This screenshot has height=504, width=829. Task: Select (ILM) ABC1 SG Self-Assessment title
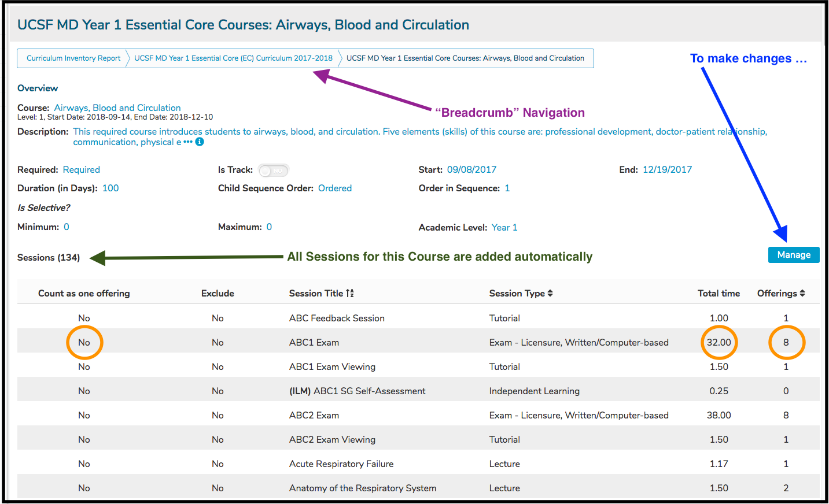(x=357, y=391)
